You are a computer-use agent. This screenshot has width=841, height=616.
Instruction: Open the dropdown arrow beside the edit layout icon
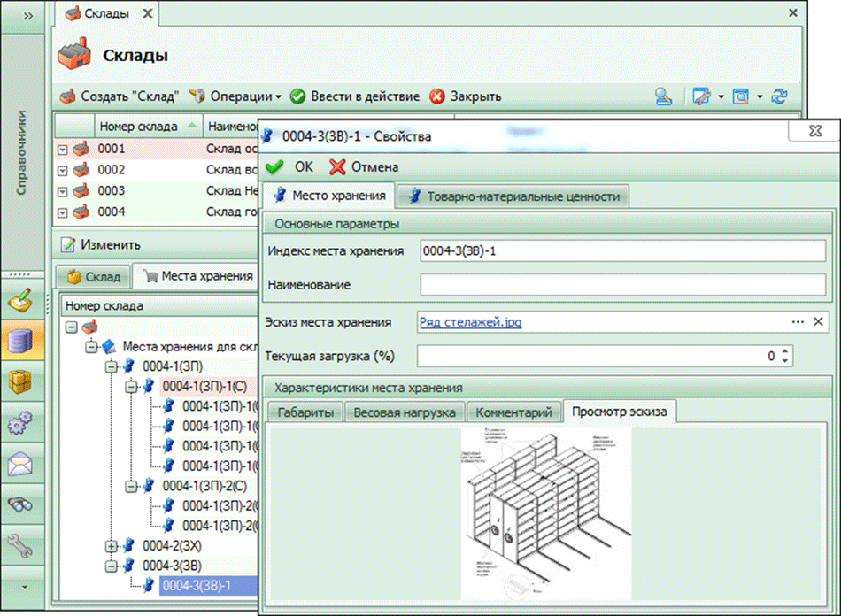(721, 97)
